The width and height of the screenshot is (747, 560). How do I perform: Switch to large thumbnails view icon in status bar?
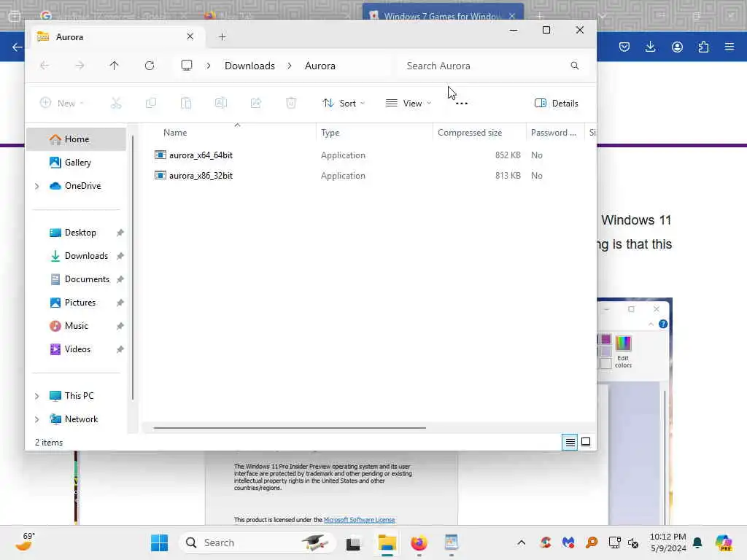586,443
